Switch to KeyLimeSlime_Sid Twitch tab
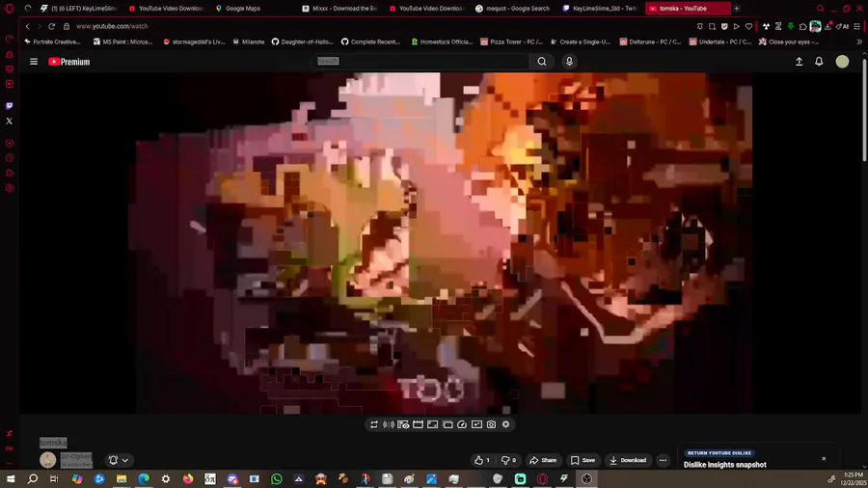Screen dimensions: 868x488 click(x=600, y=9)
